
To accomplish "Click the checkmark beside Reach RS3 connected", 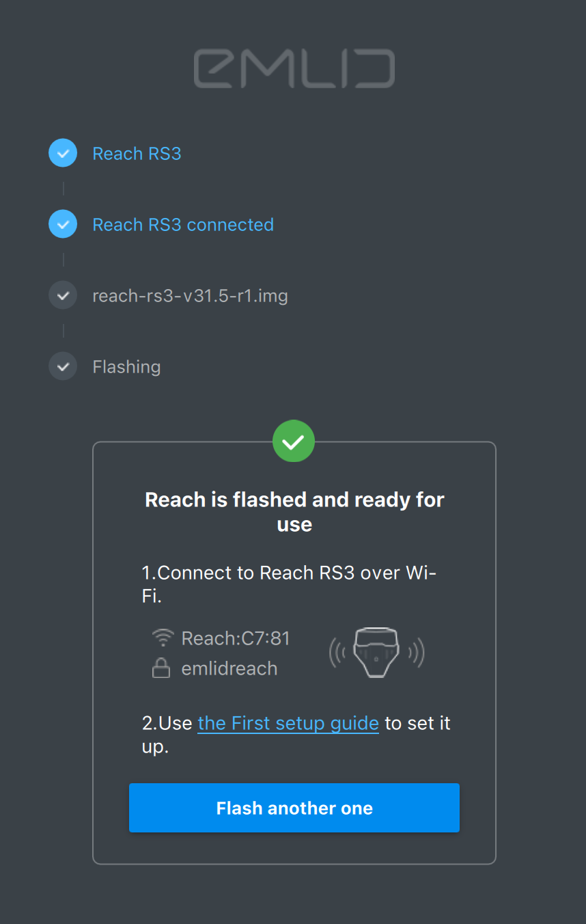I will [63, 223].
